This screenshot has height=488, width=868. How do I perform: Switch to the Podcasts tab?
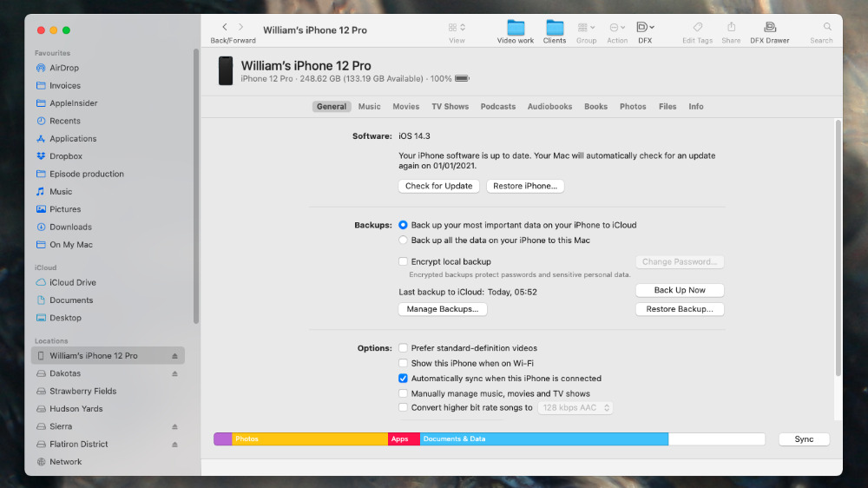497,106
